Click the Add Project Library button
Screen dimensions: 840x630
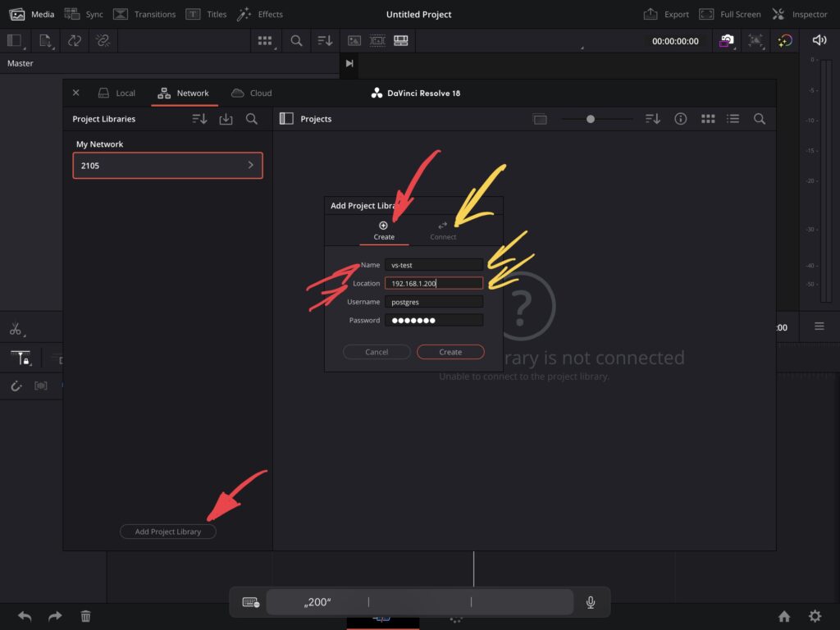click(x=167, y=532)
